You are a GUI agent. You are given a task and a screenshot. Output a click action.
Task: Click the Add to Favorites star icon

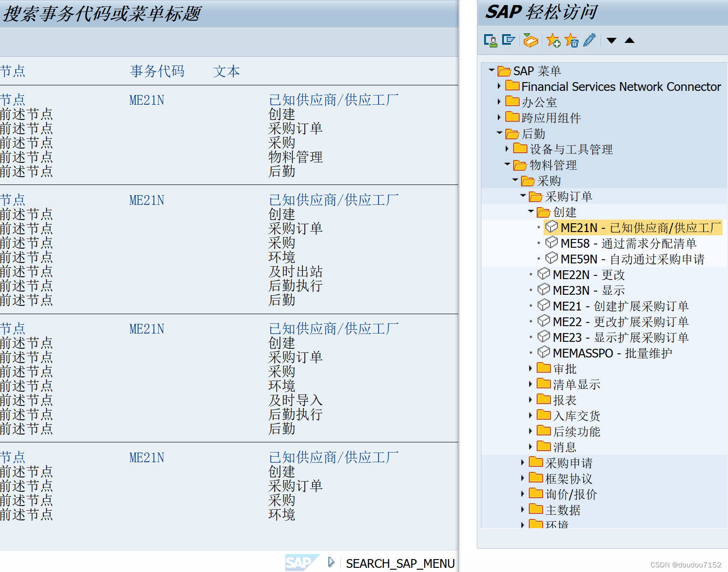553,41
